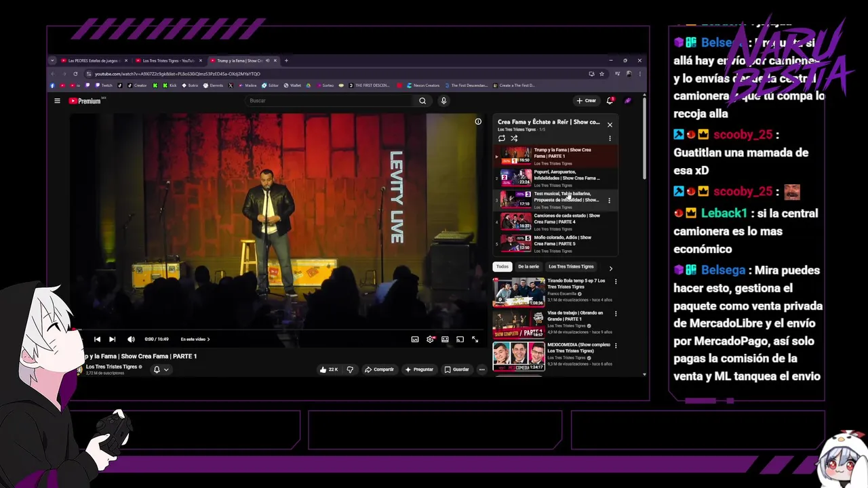
Task: Switch to 'Los Tres Tristes Tigres - YouTube' tab
Action: tap(168, 60)
